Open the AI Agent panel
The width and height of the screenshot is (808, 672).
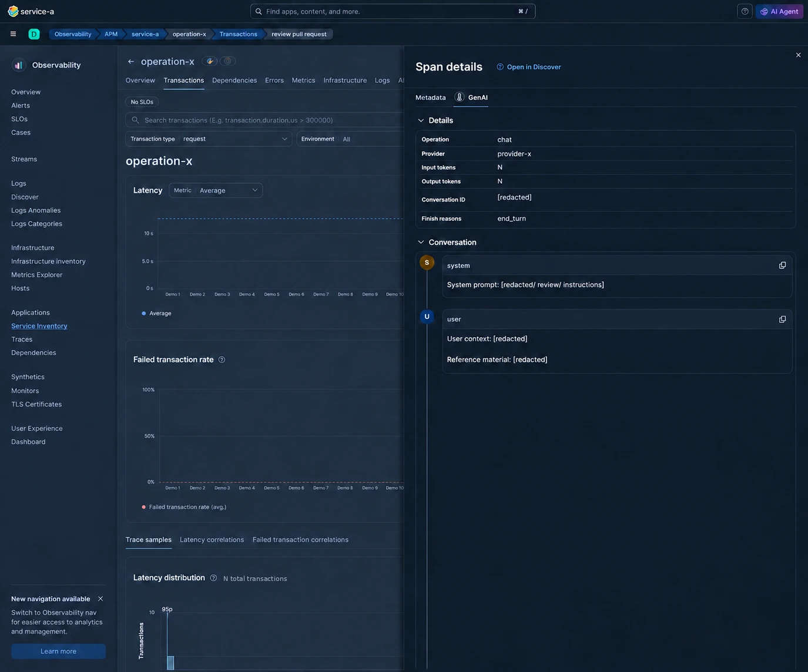click(779, 11)
